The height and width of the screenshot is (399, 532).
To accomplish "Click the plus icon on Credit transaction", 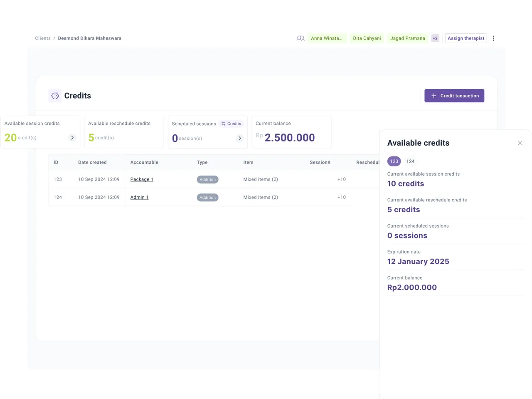I will pos(433,96).
